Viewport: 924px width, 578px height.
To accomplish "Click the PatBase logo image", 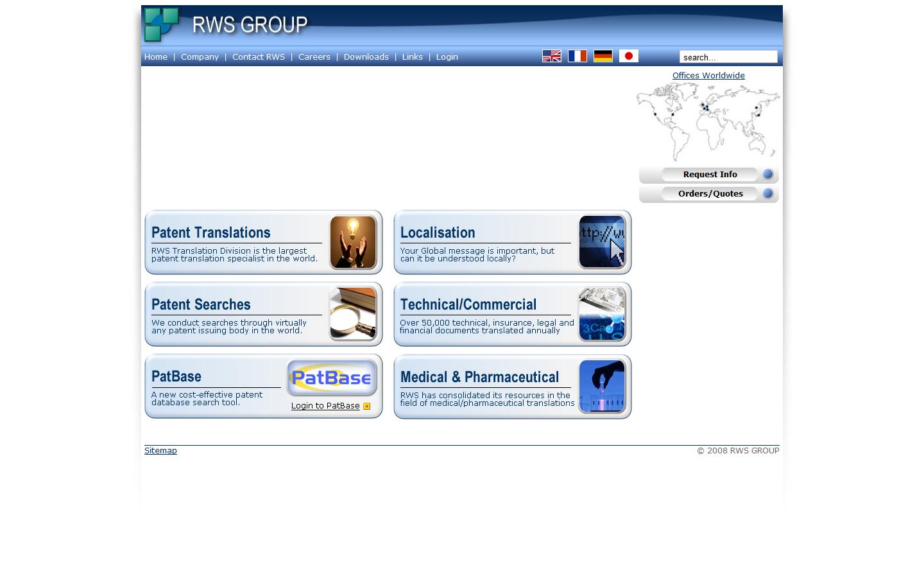I will tap(332, 378).
